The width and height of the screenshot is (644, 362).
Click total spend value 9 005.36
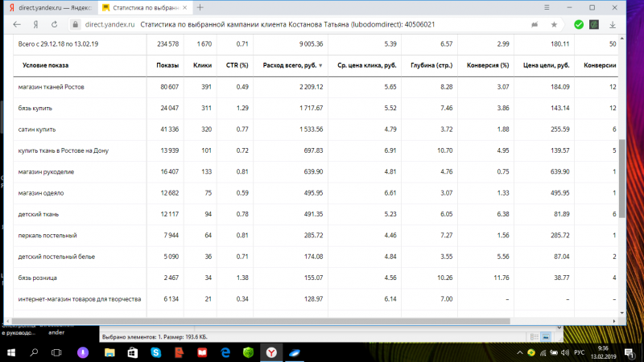[311, 44]
